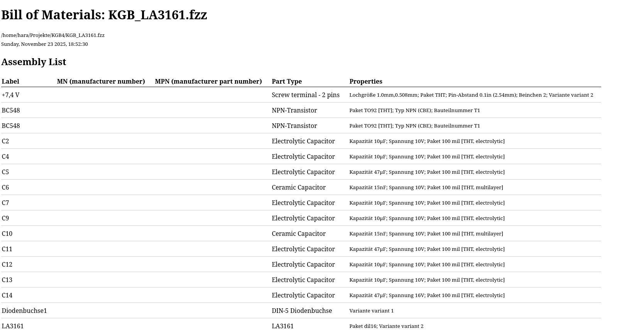Screen dimensions: 644x331
Task: Click the Properties column header
Action: click(365, 82)
